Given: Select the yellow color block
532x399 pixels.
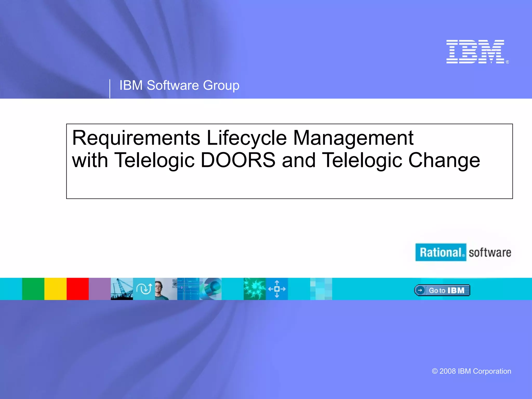Looking at the screenshot, I should (x=55, y=289).
